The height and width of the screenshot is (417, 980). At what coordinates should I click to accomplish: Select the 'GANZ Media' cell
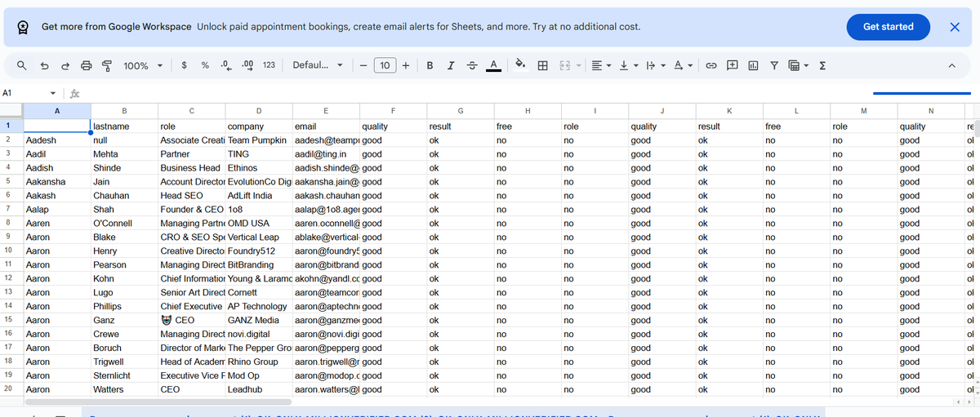(x=258, y=321)
